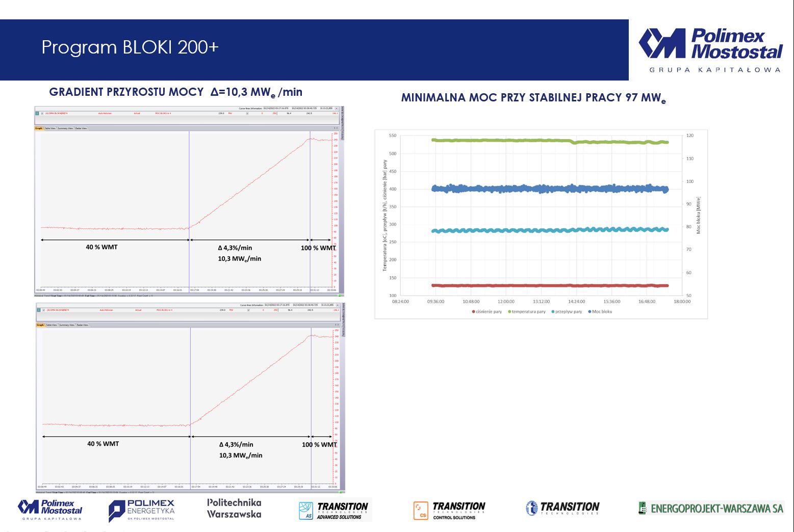Click the tab scroll arrows in the upper trend
This screenshot has height=532, width=794.
335,128
